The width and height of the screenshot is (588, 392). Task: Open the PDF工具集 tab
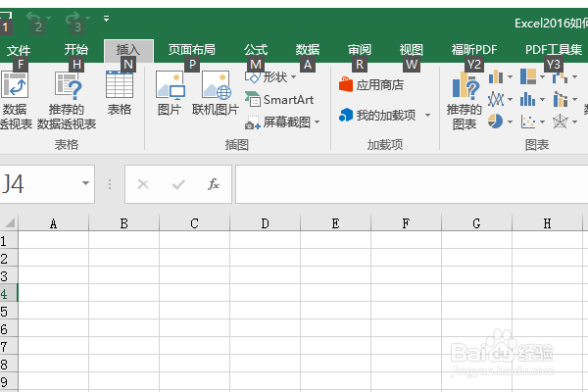(x=554, y=50)
